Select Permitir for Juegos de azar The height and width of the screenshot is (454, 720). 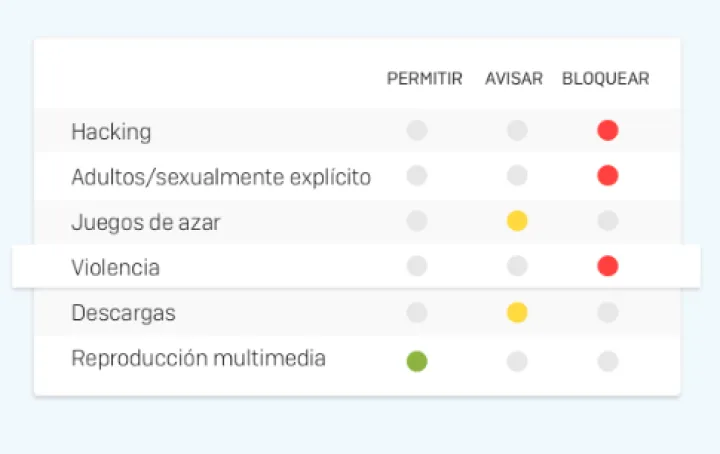417,221
